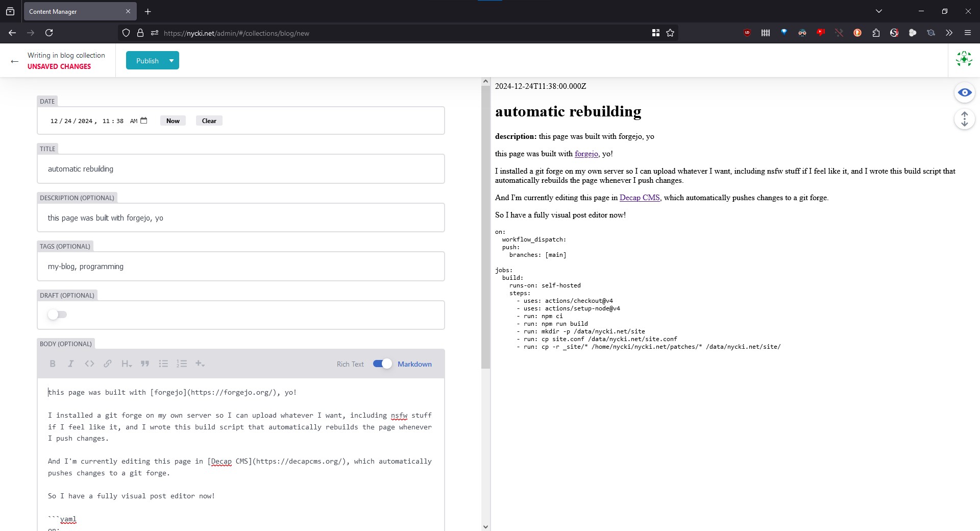Image resolution: width=980 pixels, height=531 pixels.
Task: Add a bulleted list to body
Action: click(x=163, y=364)
